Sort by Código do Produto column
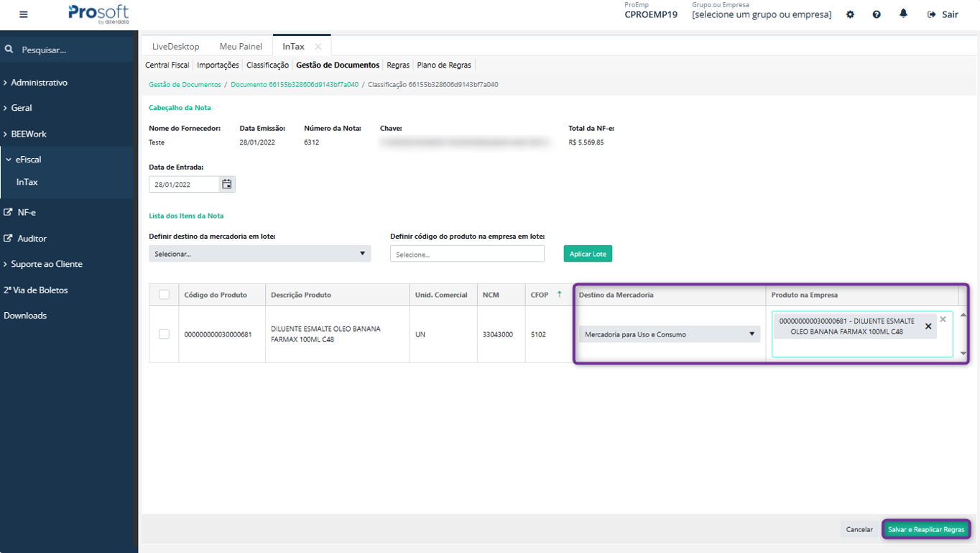 [216, 295]
